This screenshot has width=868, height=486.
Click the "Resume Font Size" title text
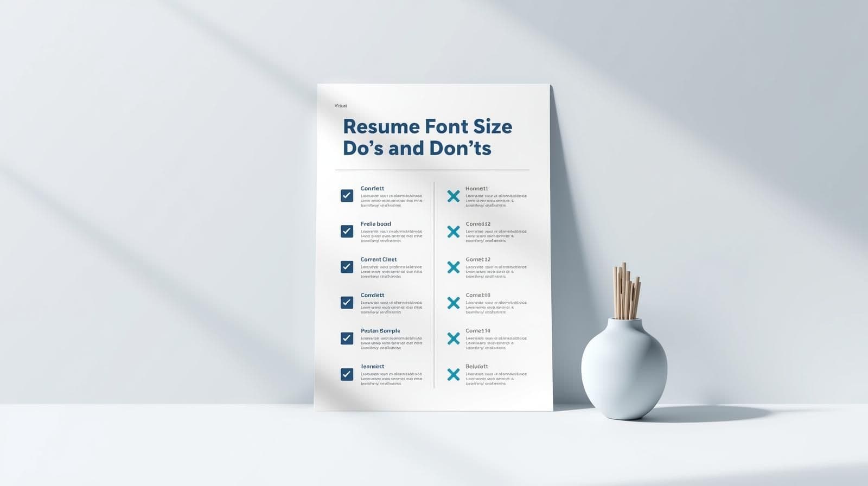point(427,126)
